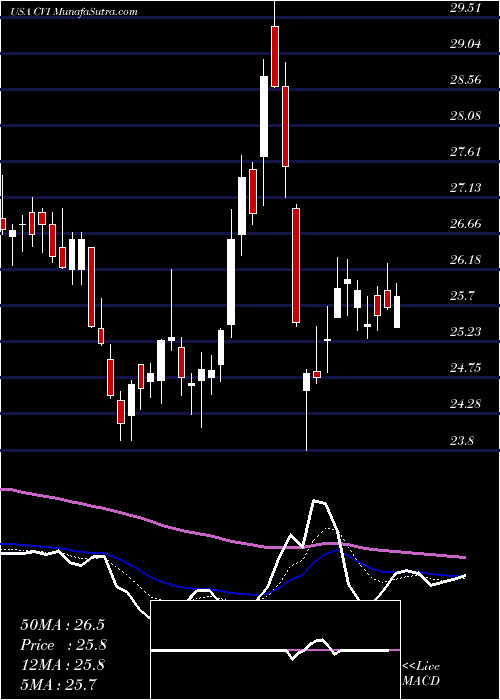
Task: Click the Price : 25.8 readout
Action: 63,644
